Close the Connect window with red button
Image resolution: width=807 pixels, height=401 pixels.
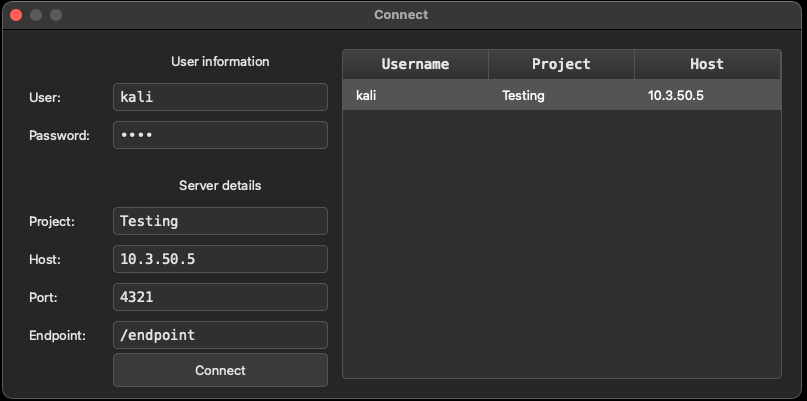[16, 15]
